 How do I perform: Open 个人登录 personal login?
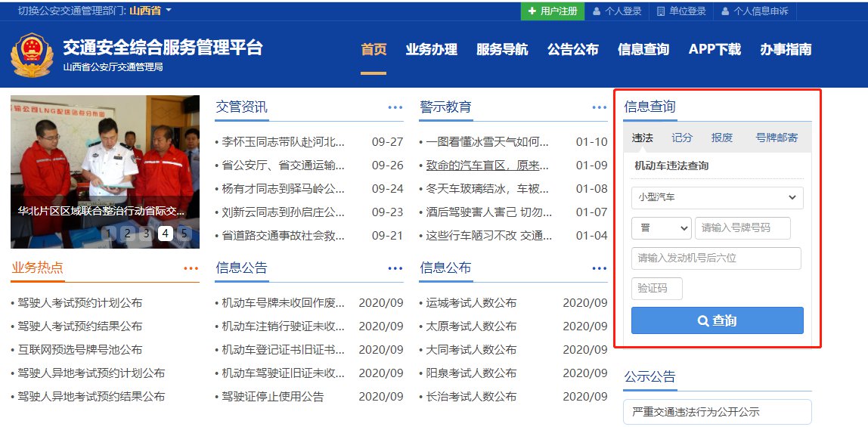pyautogui.click(x=617, y=11)
